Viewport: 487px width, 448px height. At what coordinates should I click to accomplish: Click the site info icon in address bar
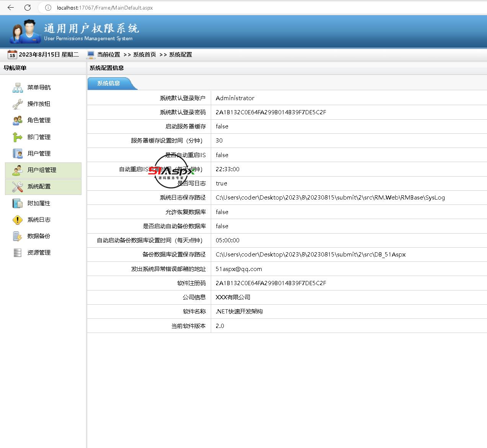(x=48, y=8)
